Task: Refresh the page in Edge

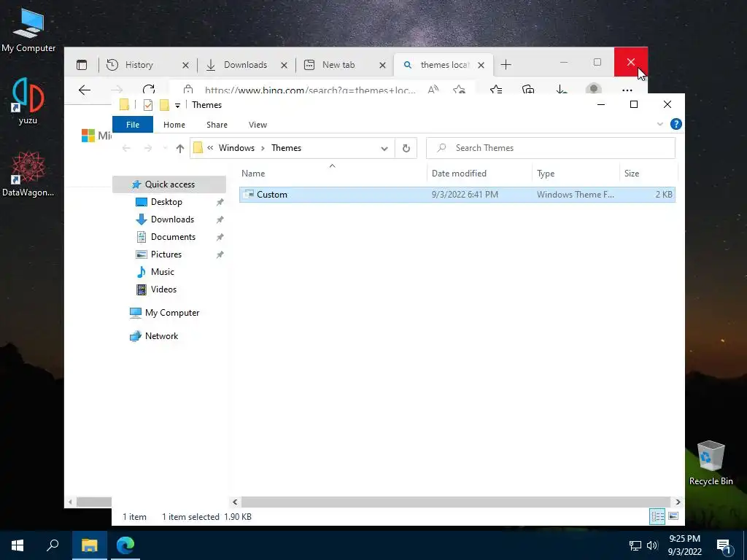Action: click(x=149, y=90)
